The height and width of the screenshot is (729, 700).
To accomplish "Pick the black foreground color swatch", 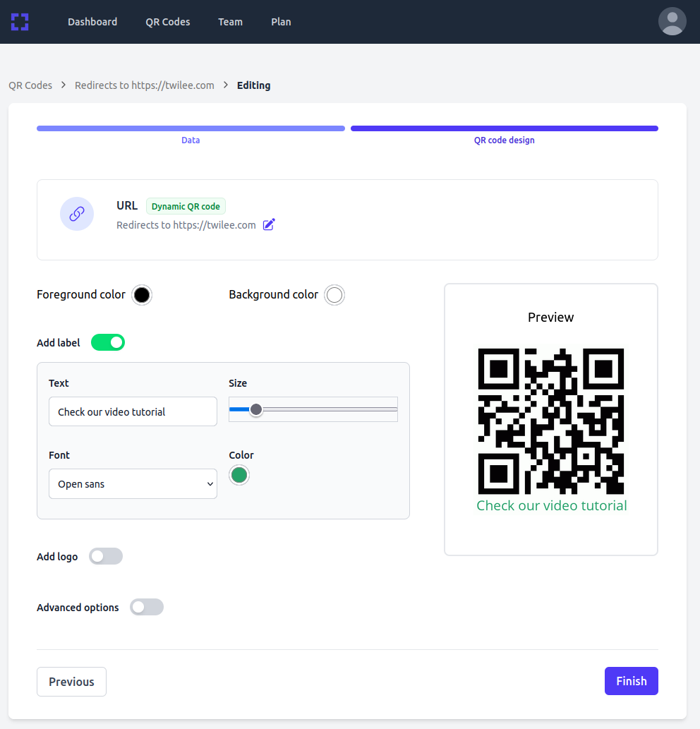I will (142, 295).
